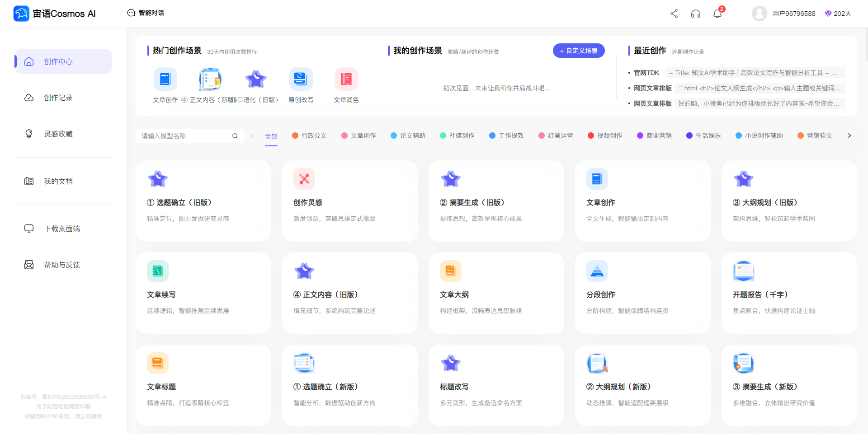Select the 工作提效 category tab
The image size is (868, 434).
[x=507, y=135]
